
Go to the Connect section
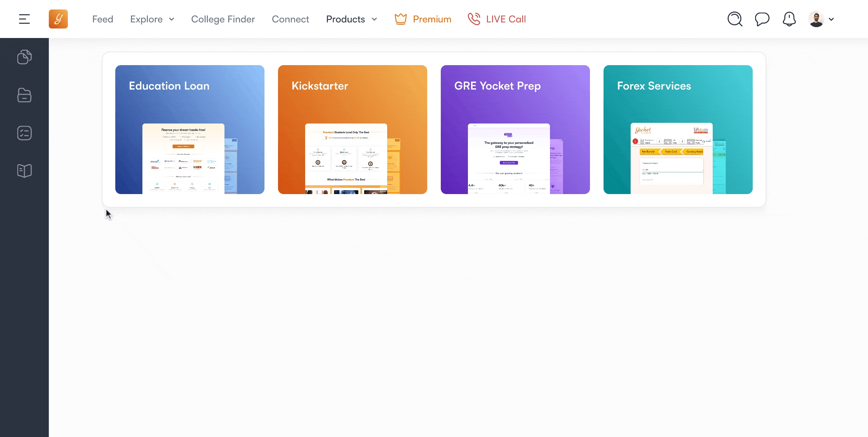pyautogui.click(x=290, y=19)
